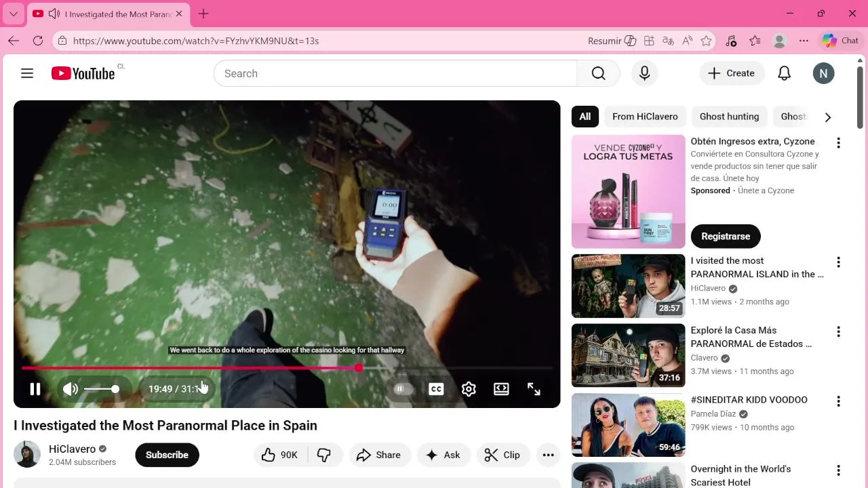The width and height of the screenshot is (868, 488).
Task: Reload the page
Action: click(x=38, y=41)
